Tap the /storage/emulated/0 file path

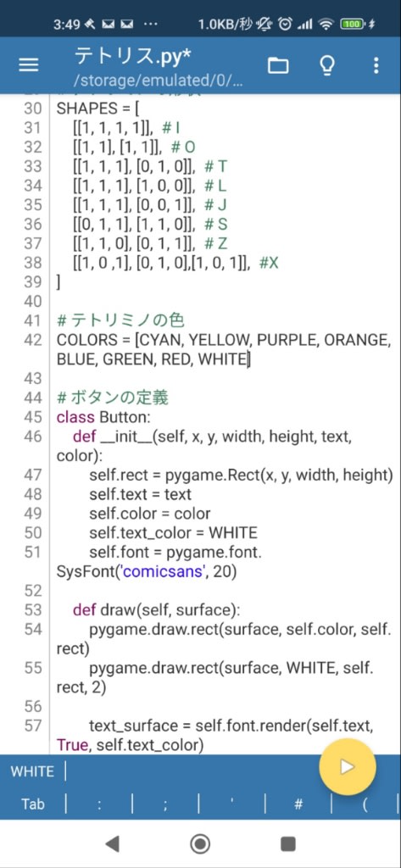tap(158, 81)
